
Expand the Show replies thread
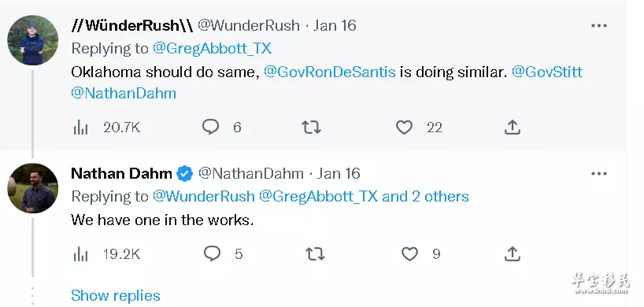click(116, 295)
